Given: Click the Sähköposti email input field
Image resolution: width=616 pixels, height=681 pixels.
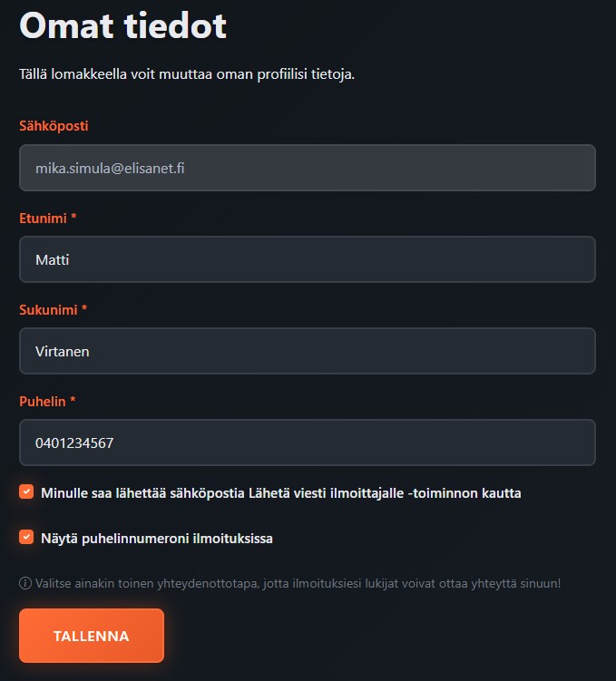Looking at the screenshot, I should [x=307, y=168].
